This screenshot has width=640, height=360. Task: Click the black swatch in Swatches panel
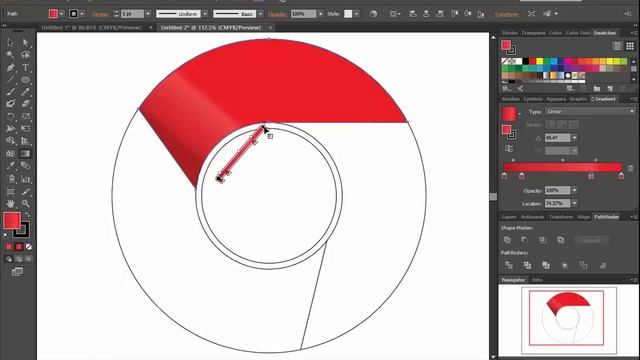pos(526,61)
